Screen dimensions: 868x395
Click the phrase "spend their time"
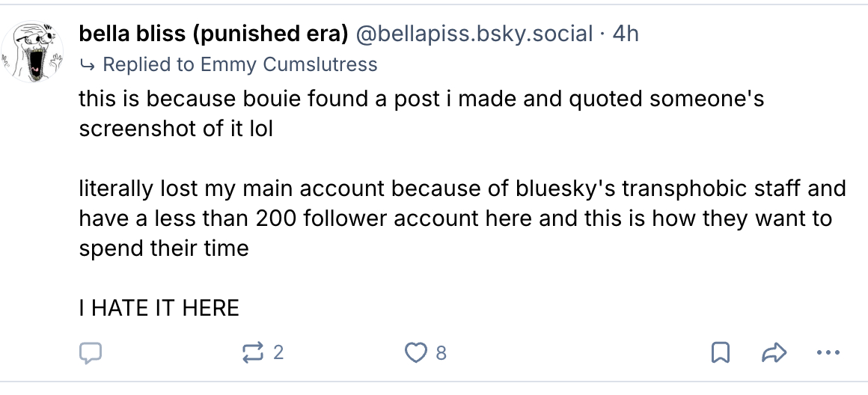point(164,248)
